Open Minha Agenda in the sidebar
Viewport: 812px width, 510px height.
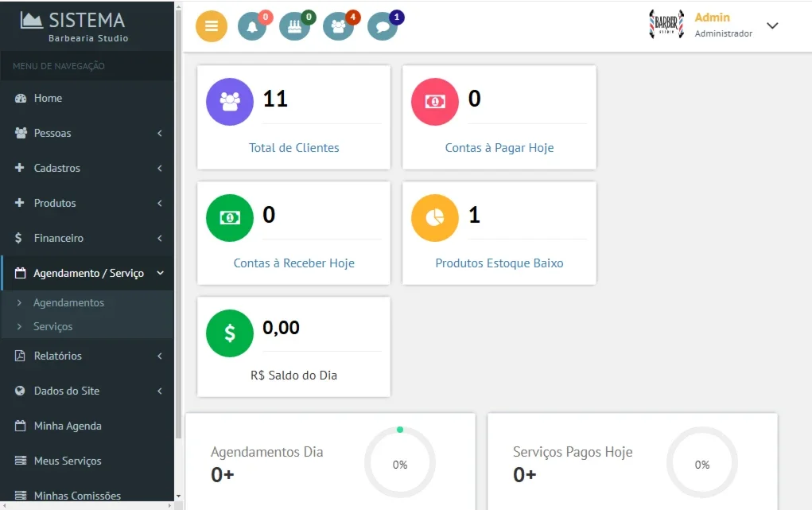tap(87, 426)
